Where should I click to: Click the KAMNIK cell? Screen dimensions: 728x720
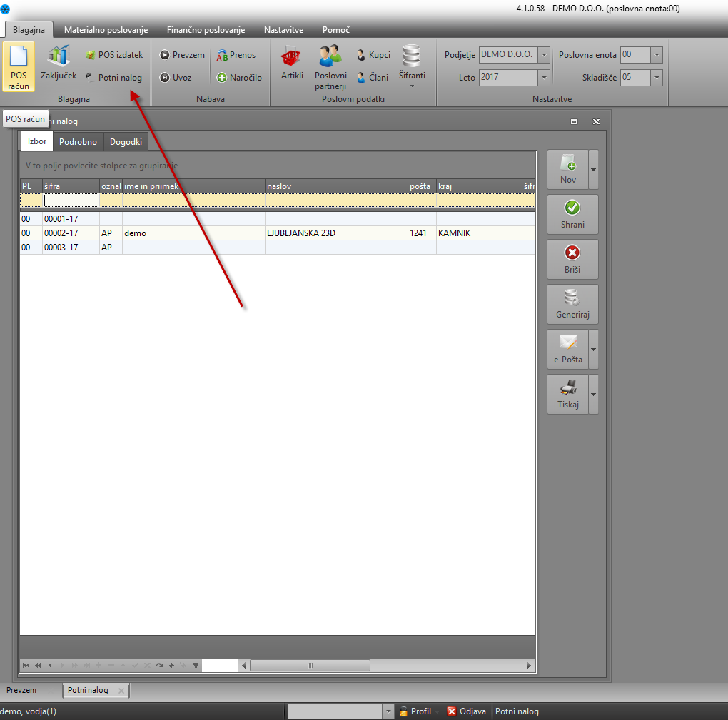[x=479, y=233]
